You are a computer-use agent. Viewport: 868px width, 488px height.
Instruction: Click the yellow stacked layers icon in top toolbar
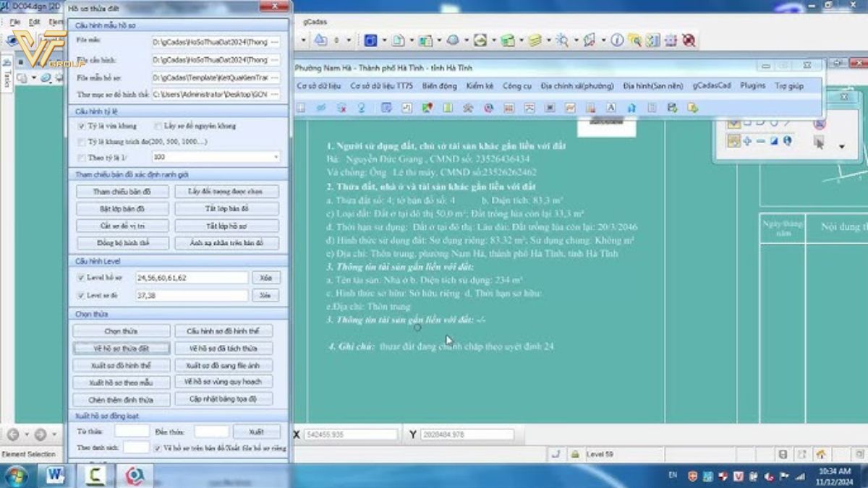click(535, 40)
